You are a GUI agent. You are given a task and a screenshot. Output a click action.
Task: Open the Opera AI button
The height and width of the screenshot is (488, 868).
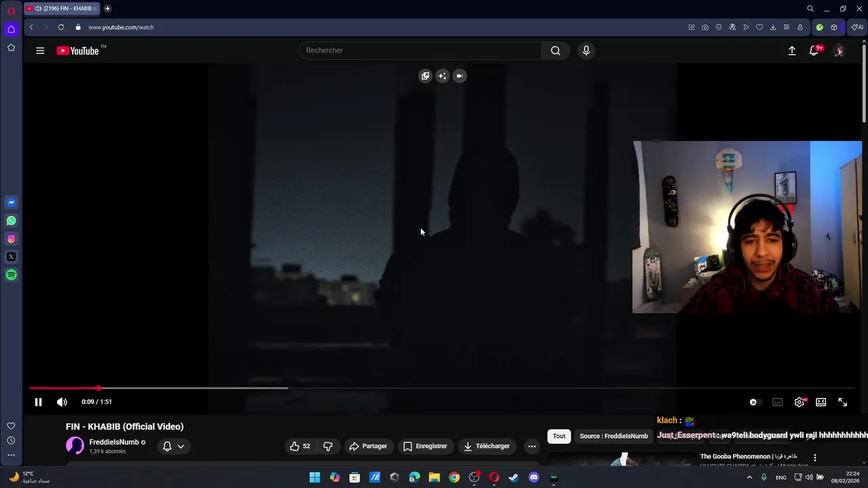pyautogui.click(x=857, y=27)
